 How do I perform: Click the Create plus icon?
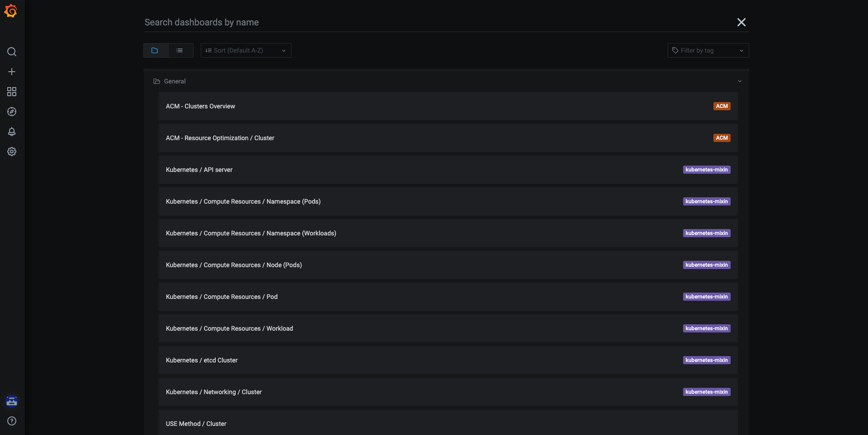point(12,72)
